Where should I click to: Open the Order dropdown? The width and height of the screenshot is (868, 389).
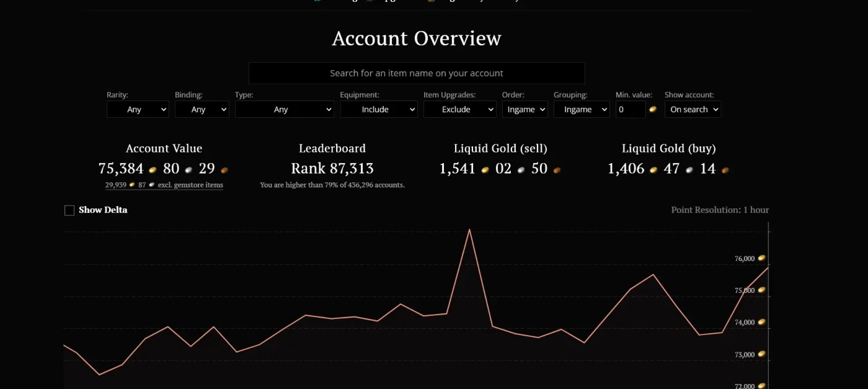click(525, 109)
